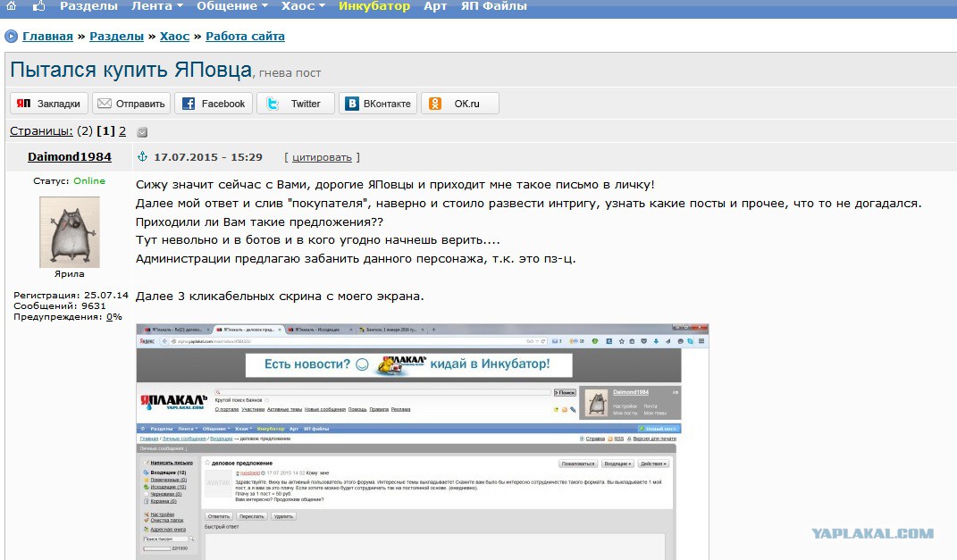Click the topic title Пытался купить ЯПовца
Screen dimensions: 957x560
click(x=131, y=70)
